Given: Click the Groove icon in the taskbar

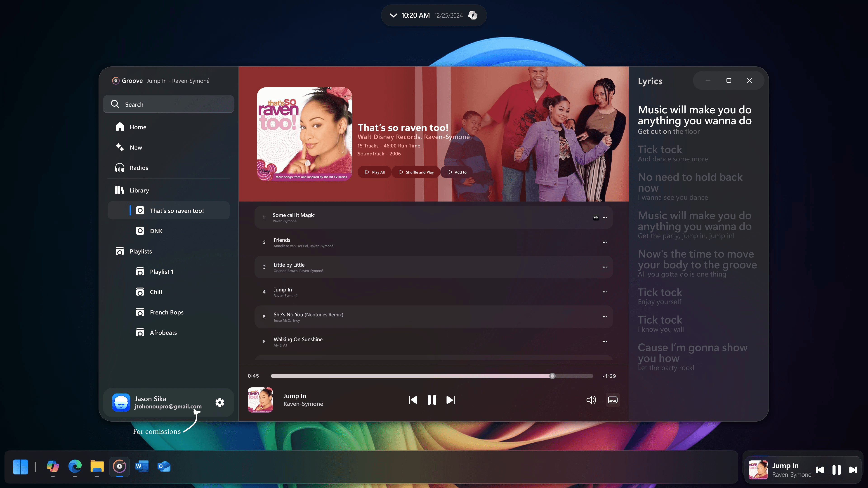Looking at the screenshot, I should [x=119, y=467].
